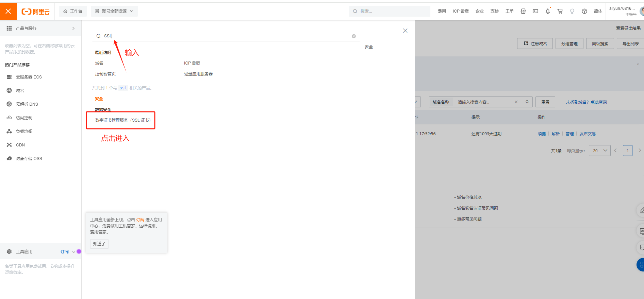Image resolution: width=644 pixels, height=299 pixels.
Task: Close the product search panel
Action: [x=405, y=31]
